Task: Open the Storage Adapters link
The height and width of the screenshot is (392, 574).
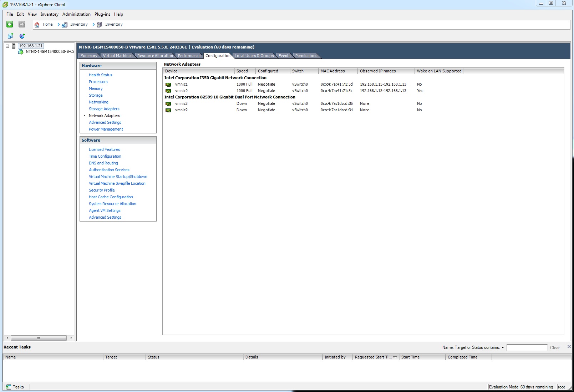Action: click(104, 109)
